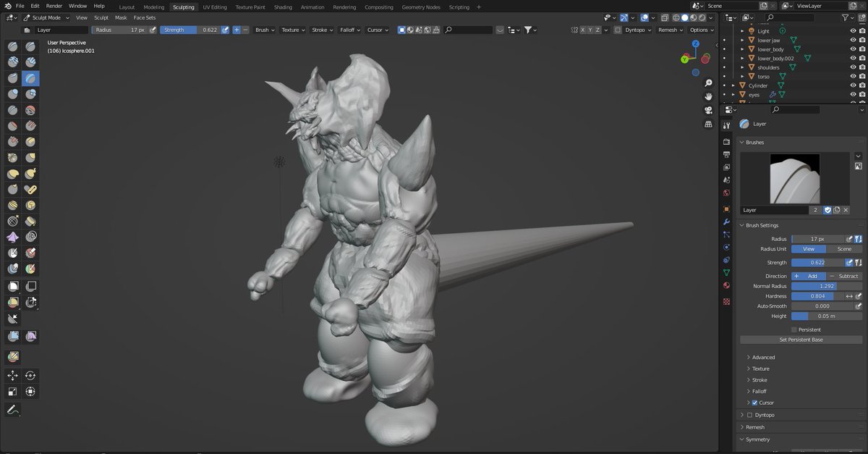Select the Fill brush
The image size is (868, 454).
tap(30, 126)
